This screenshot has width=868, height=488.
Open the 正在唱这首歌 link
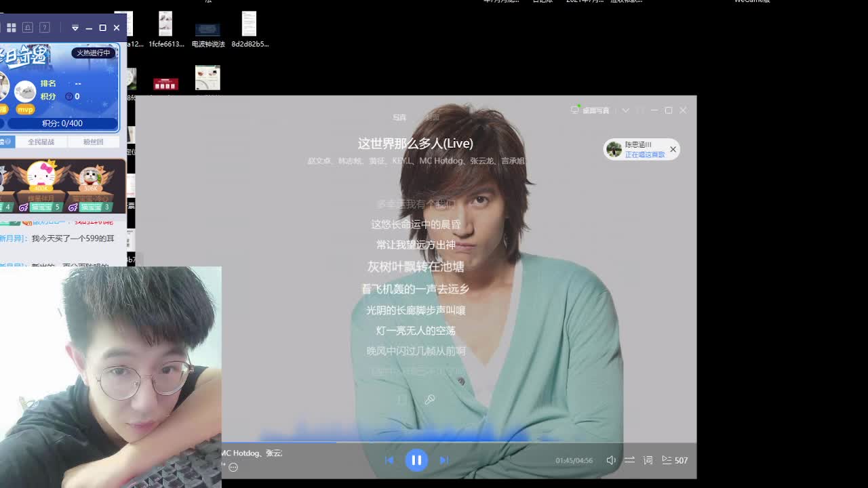tap(644, 155)
